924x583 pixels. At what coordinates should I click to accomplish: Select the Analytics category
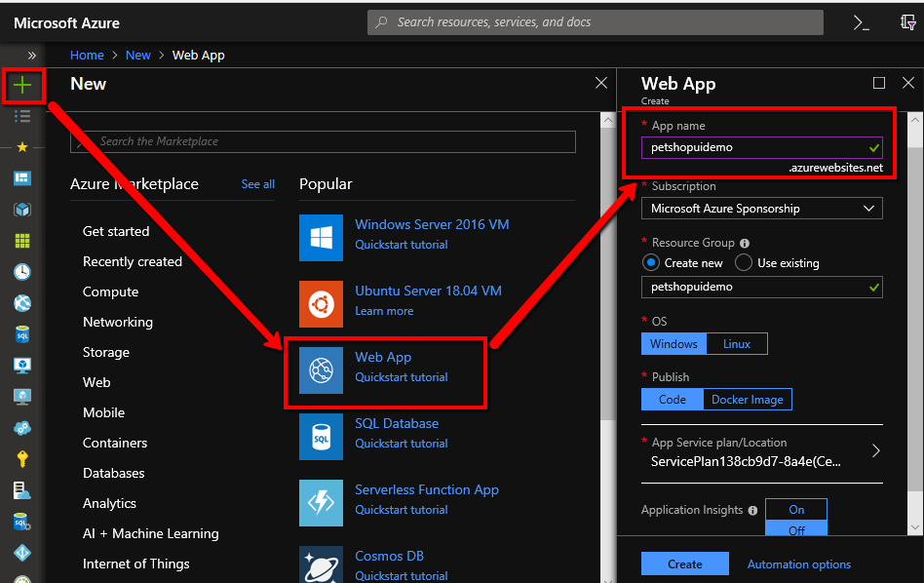tap(109, 503)
